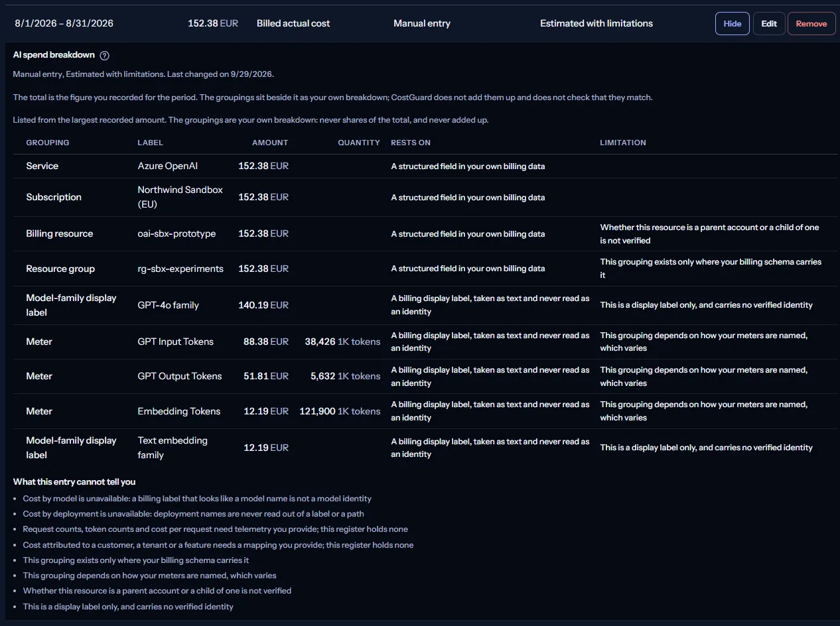Click the AMOUNT column header
The image size is (840, 626).
pos(270,143)
